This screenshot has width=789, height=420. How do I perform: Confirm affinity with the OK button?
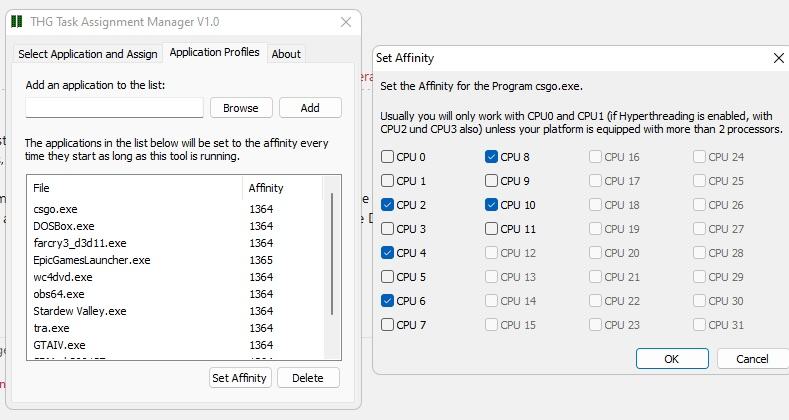click(672, 359)
